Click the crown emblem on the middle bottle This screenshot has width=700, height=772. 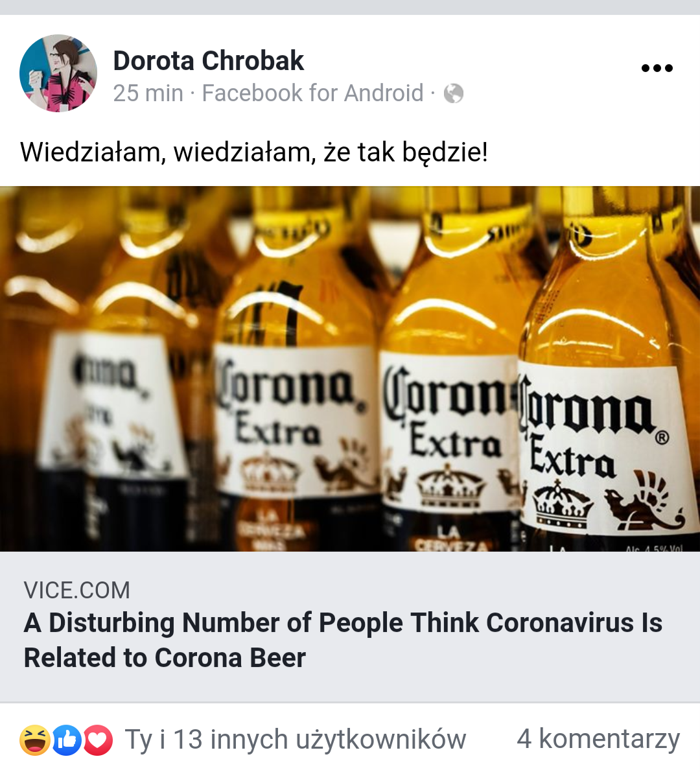450,486
